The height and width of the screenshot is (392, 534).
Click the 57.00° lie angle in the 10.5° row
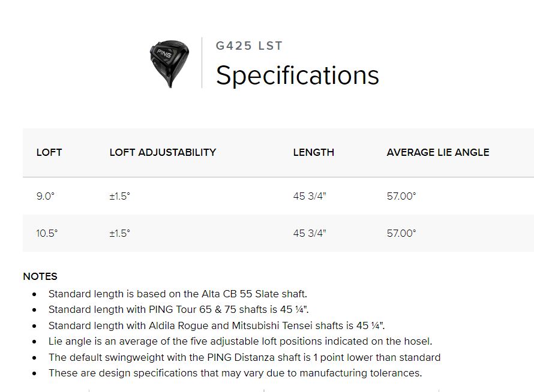(x=401, y=233)
